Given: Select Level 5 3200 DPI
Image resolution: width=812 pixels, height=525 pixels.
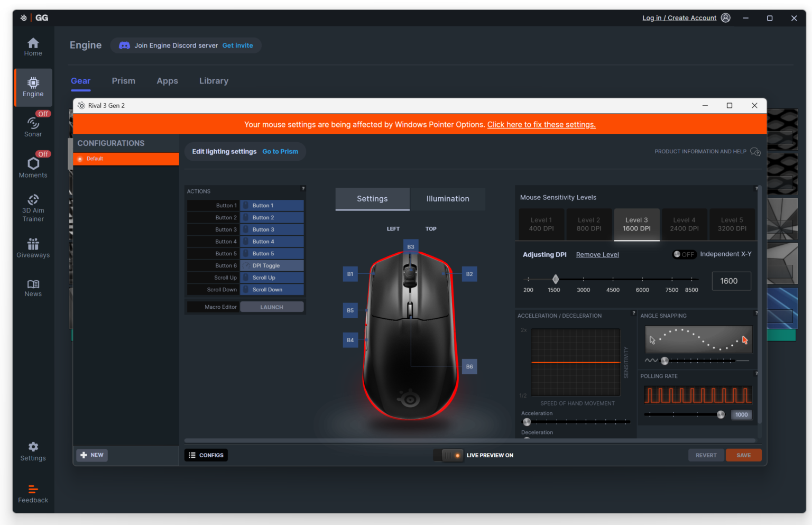Looking at the screenshot, I should [x=732, y=224].
